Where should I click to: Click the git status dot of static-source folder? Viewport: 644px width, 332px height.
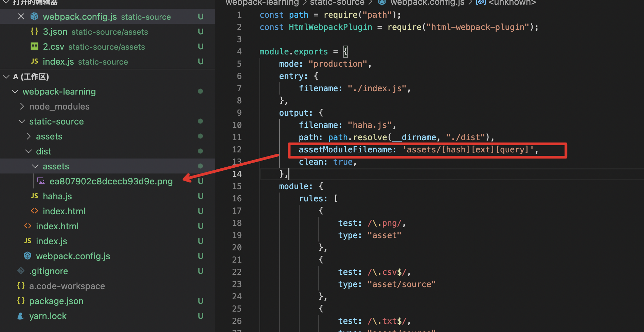(200, 121)
